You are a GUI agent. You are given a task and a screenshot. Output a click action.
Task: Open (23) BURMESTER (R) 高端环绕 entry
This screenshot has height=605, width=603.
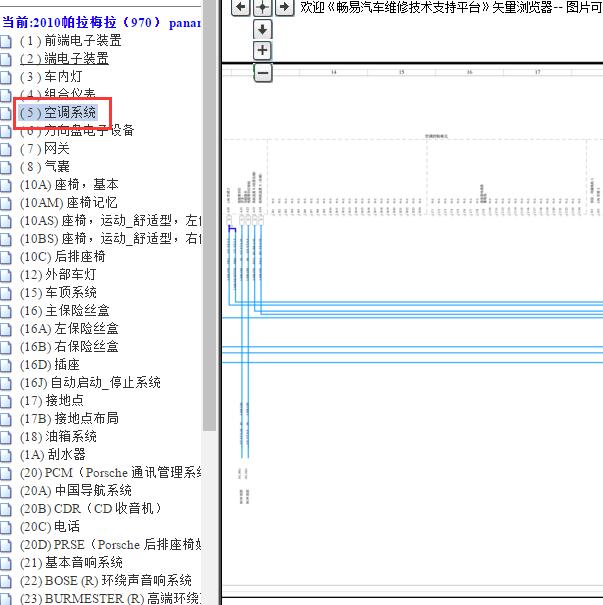tap(110, 598)
